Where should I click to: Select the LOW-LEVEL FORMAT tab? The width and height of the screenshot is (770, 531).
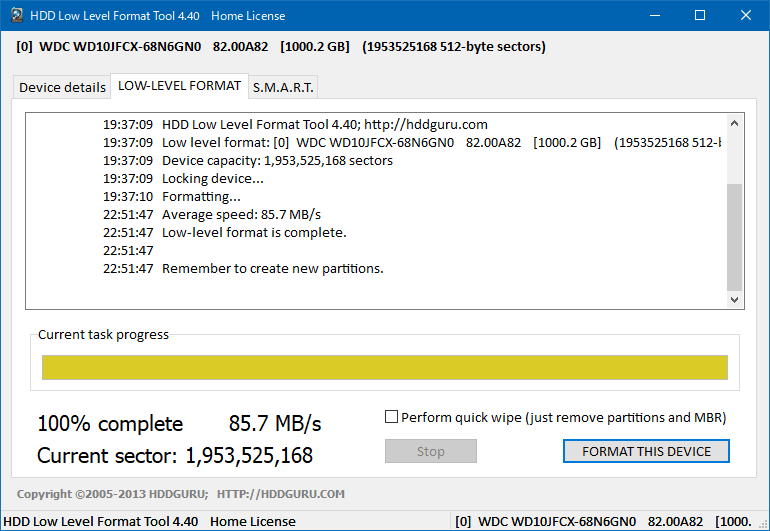[179, 86]
